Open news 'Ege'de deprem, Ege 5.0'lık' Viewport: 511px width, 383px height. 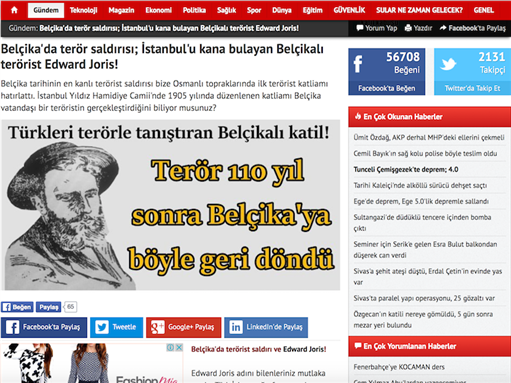421,201
